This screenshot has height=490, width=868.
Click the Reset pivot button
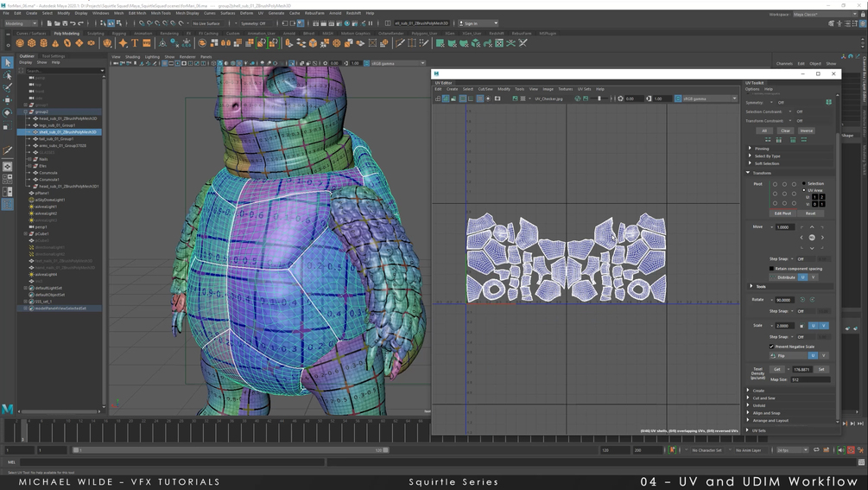click(810, 213)
